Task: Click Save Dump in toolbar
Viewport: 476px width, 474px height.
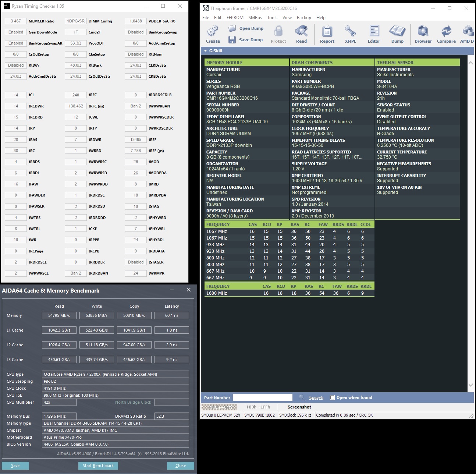Action: click(x=245, y=40)
